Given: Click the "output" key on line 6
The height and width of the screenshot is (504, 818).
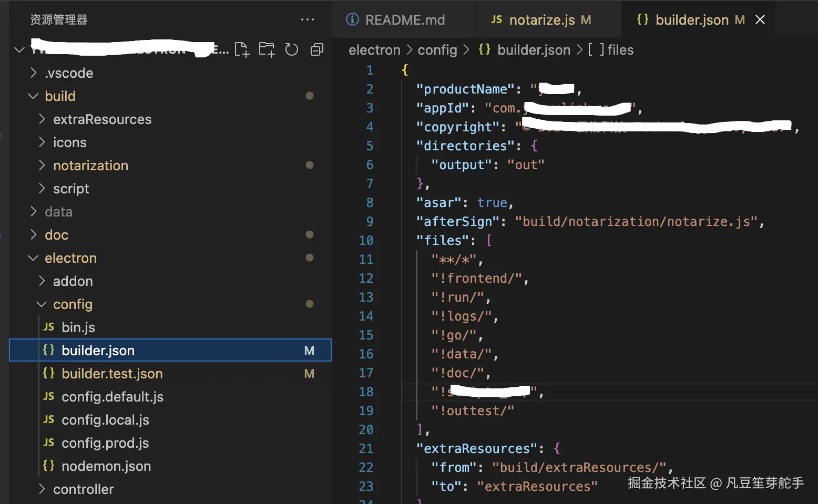Looking at the screenshot, I should tap(461, 164).
